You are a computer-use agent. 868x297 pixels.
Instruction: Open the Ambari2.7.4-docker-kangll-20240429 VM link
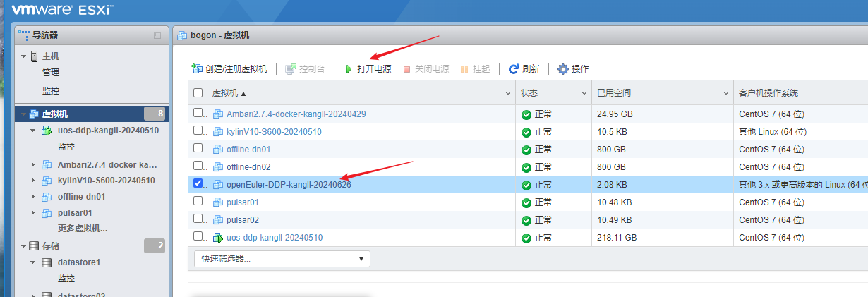point(296,114)
